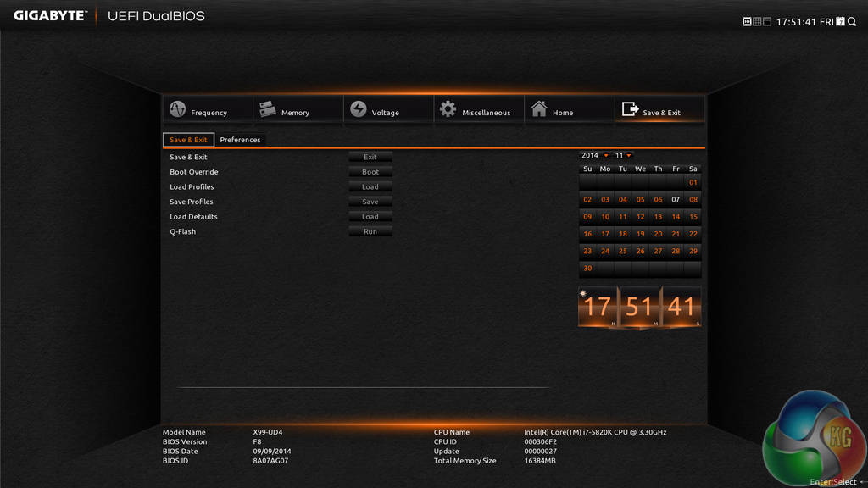Open the Frequency menu

point(209,109)
